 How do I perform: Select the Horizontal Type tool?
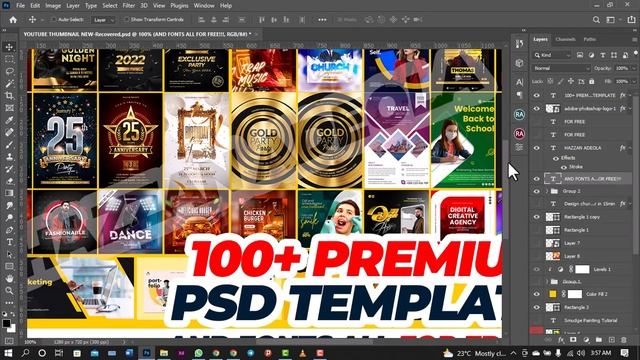[x=9, y=242]
